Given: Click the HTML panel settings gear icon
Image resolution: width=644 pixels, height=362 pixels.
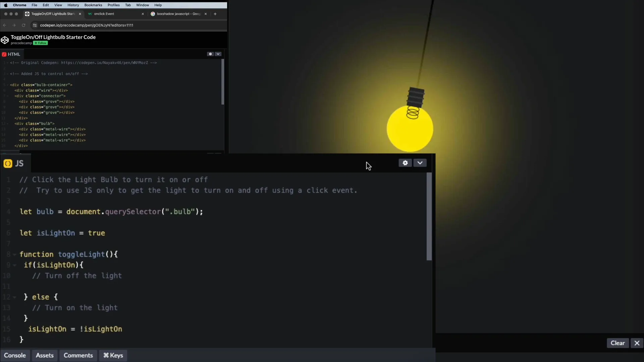Looking at the screenshot, I should point(211,54).
